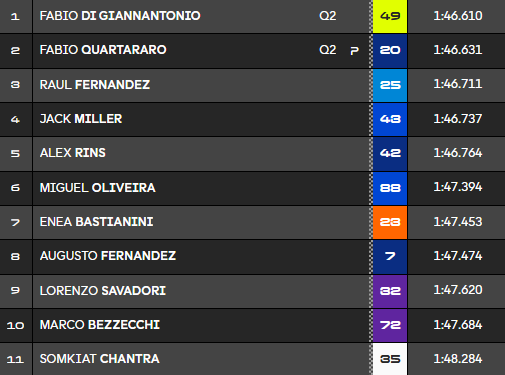This screenshot has width=505, height=375.
Task: Select the number 20 rider badge
Action: pyautogui.click(x=390, y=51)
